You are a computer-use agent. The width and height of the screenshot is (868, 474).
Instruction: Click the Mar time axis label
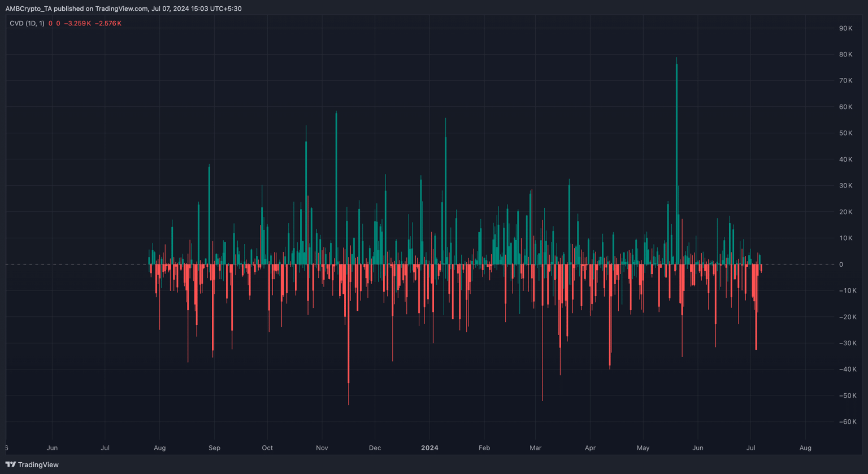(x=535, y=448)
